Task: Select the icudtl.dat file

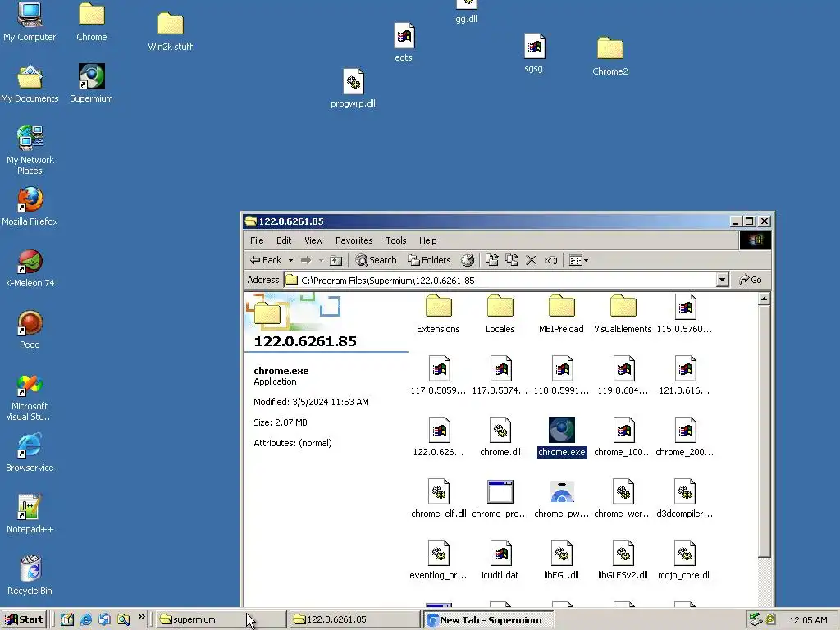Action: point(500,560)
